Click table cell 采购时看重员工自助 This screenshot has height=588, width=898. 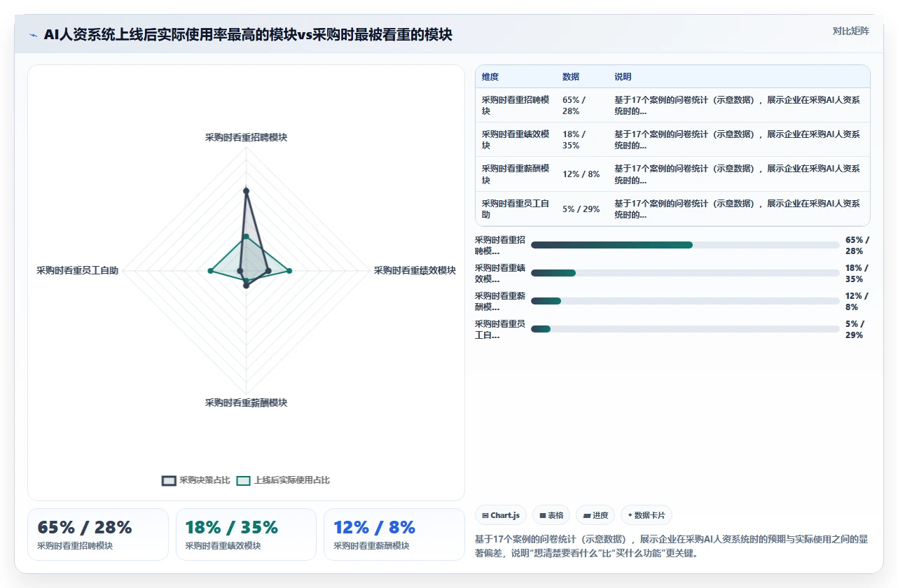[516, 209]
